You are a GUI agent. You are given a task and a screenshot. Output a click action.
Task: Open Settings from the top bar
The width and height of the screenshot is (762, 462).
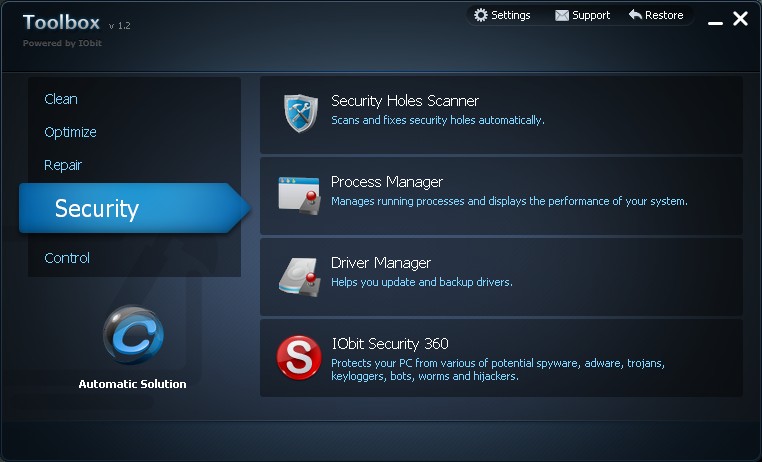coord(510,16)
